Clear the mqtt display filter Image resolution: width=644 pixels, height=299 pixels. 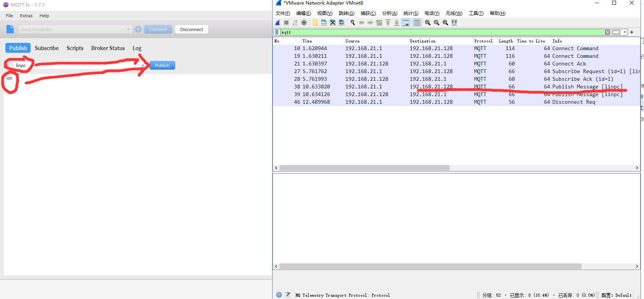608,32
